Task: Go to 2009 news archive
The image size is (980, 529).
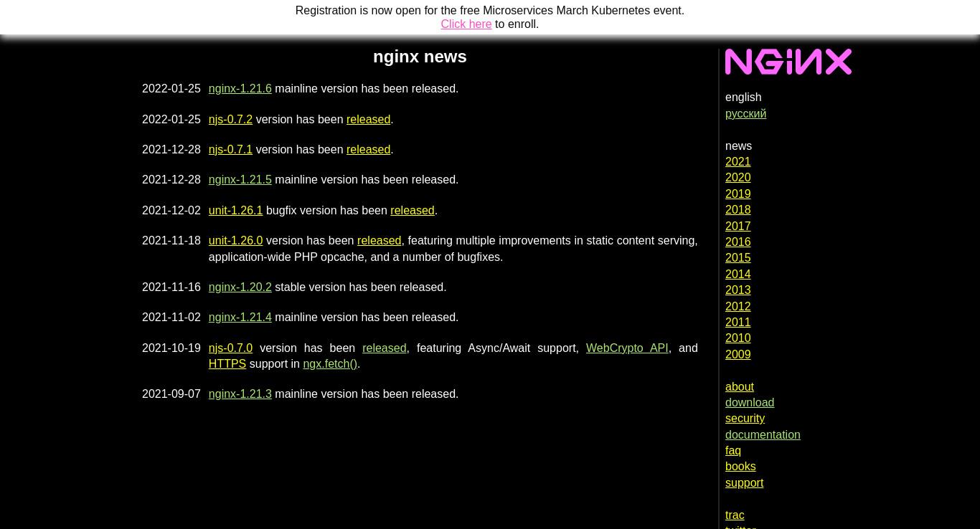Action: pyautogui.click(x=738, y=354)
